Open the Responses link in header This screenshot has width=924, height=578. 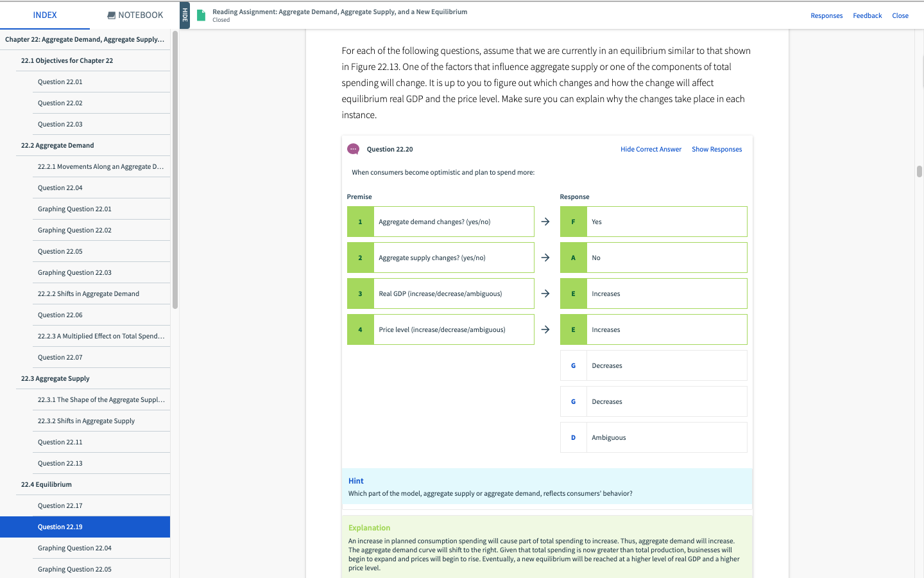pos(826,15)
